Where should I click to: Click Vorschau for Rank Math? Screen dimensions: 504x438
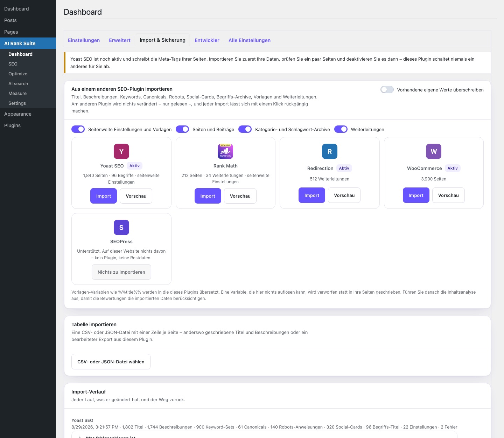point(240,196)
